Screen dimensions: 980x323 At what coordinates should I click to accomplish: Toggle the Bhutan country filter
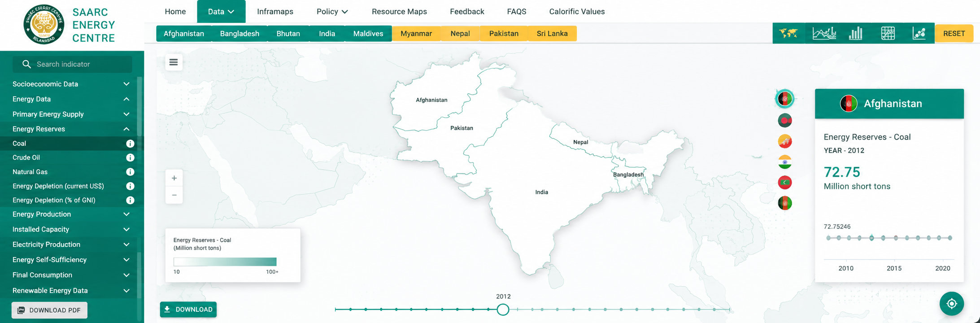click(288, 34)
